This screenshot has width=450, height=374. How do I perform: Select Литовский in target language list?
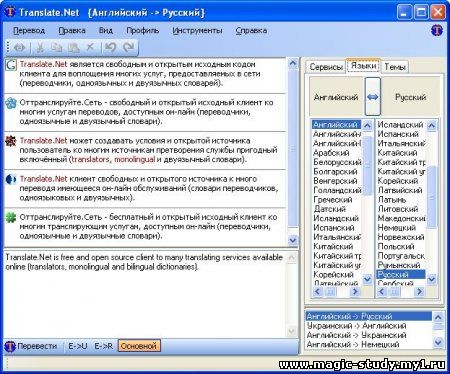coord(401,209)
